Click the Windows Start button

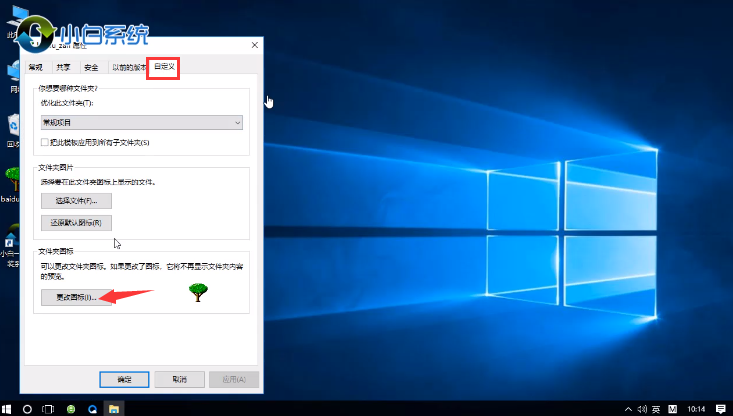point(7,408)
